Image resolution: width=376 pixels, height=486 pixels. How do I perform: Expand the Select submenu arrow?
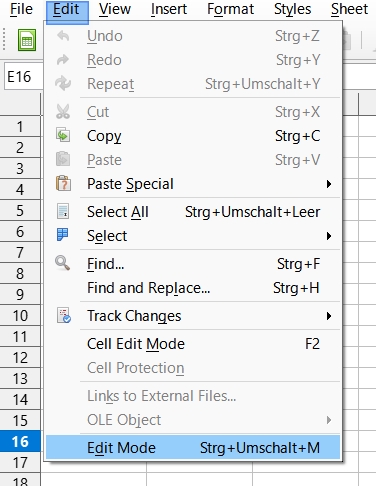point(329,236)
